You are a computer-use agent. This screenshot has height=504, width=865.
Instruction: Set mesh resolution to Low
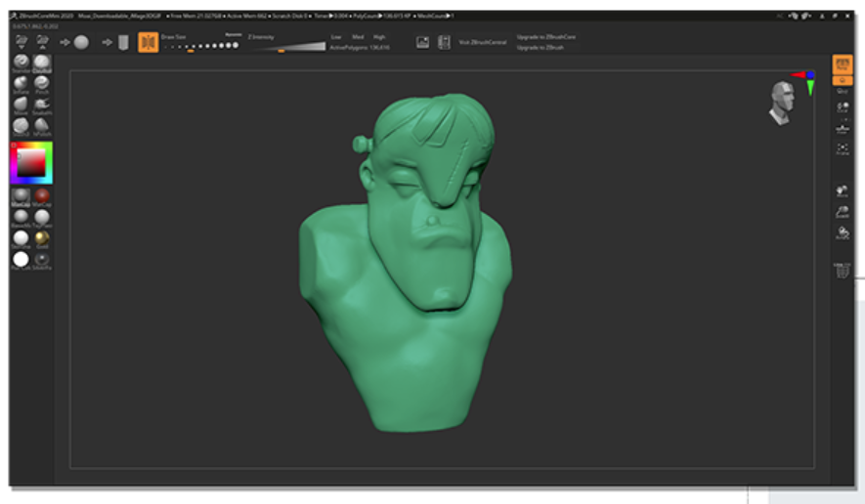point(336,36)
